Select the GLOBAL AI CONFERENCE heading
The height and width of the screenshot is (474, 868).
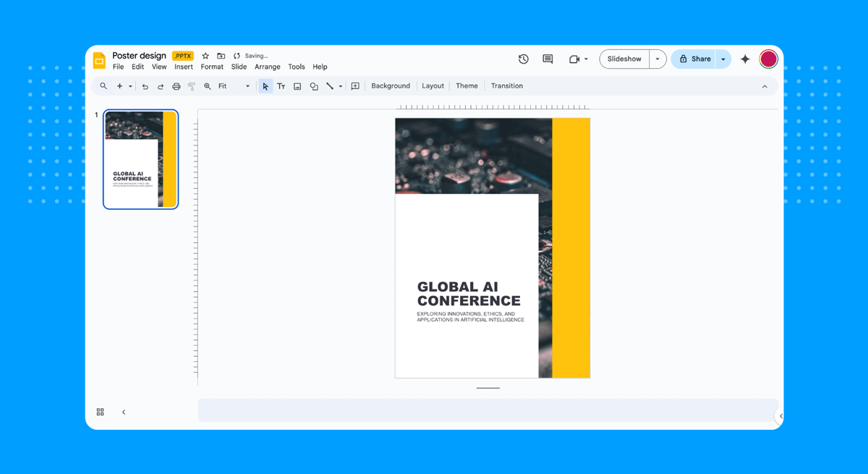(469, 294)
